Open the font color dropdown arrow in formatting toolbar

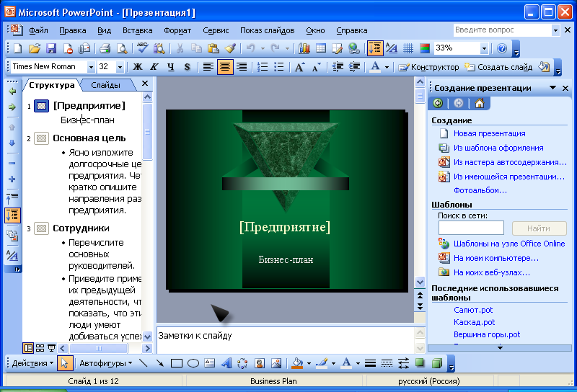pos(387,67)
